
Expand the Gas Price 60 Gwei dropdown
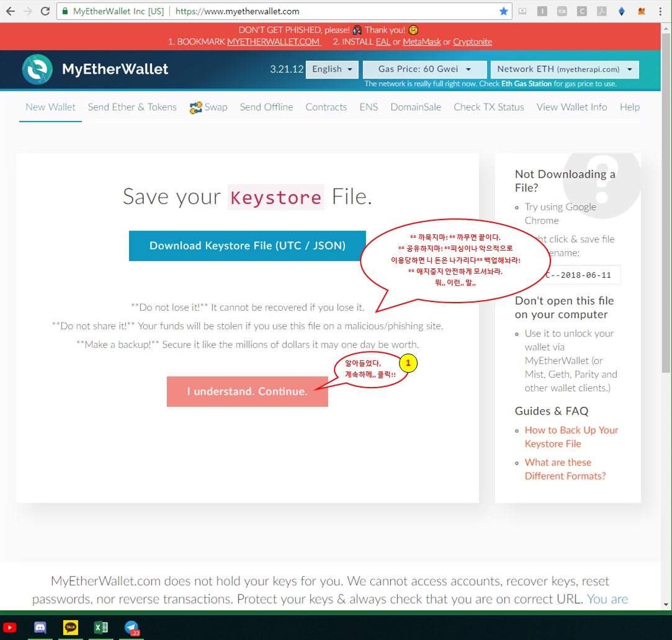coord(424,69)
